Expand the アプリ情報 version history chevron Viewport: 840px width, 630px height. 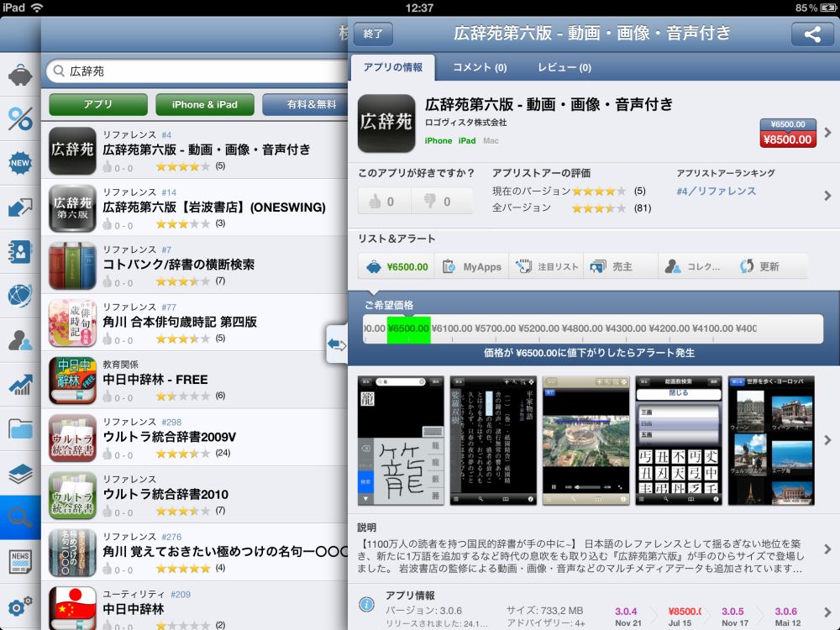click(827, 612)
